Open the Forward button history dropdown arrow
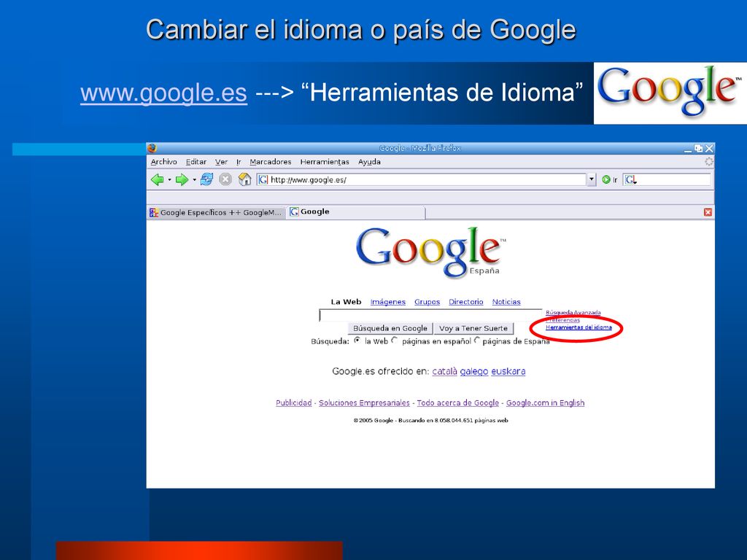 click(194, 179)
